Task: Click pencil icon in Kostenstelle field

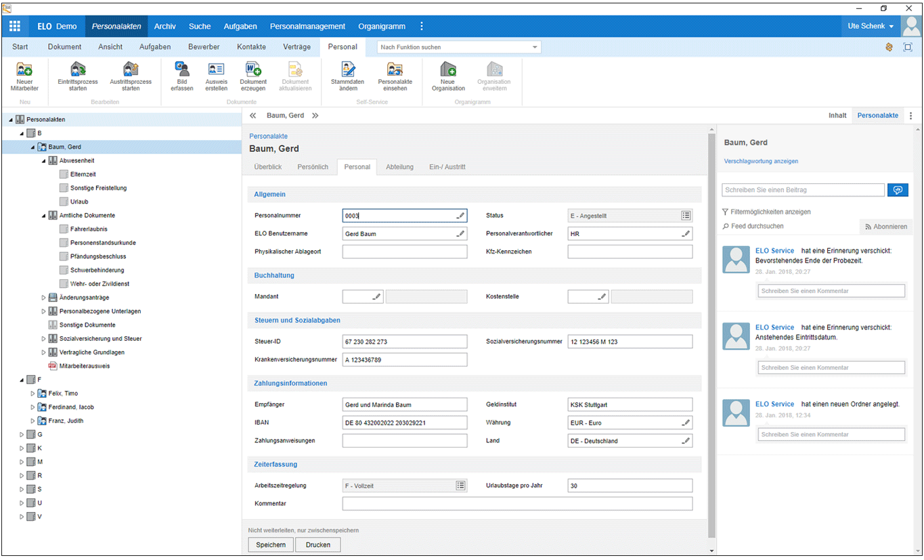Action: [602, 296]
